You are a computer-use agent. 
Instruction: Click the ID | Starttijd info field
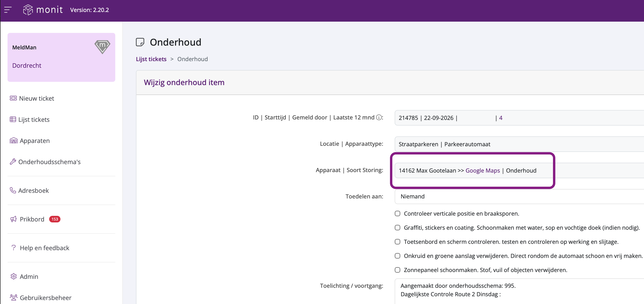click(x=519, y=118)
